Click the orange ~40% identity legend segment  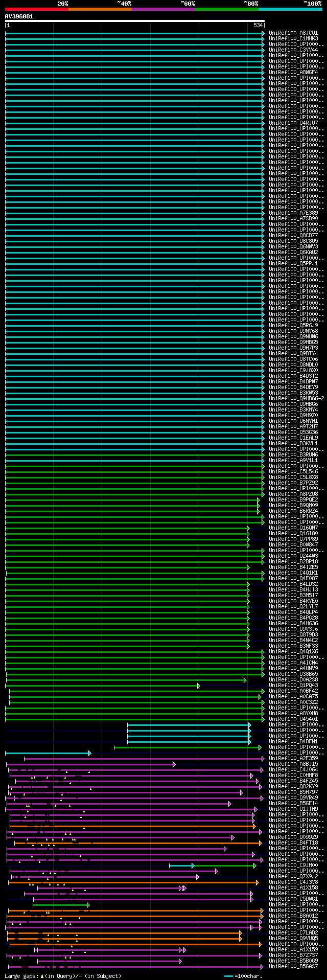coord(100,9)
